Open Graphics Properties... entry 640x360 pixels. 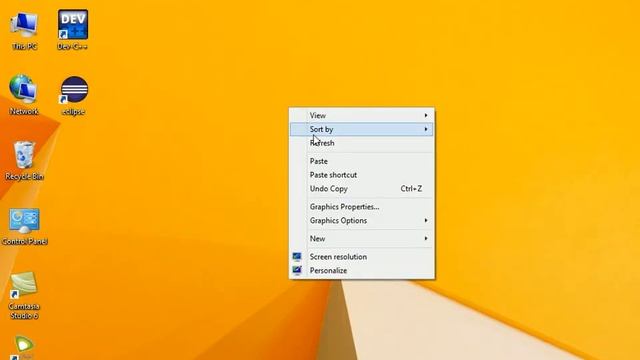click(x=362, y=207)
